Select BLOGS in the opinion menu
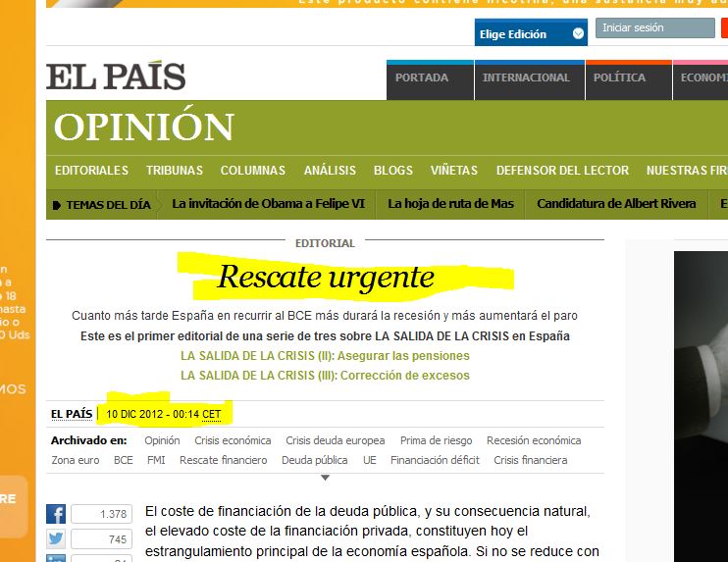The width and height of the screenshot is (728, 562). 393,171
